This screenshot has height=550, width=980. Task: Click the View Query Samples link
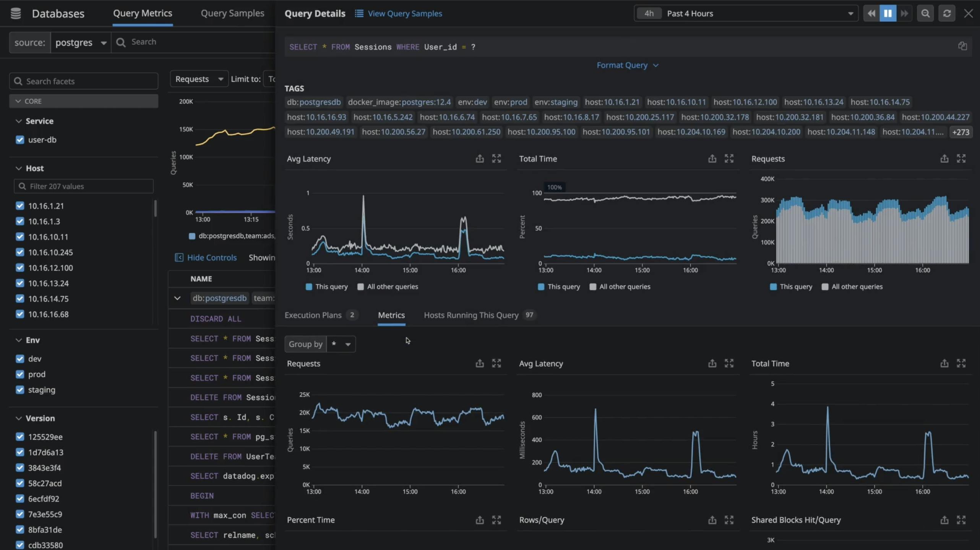404,13
